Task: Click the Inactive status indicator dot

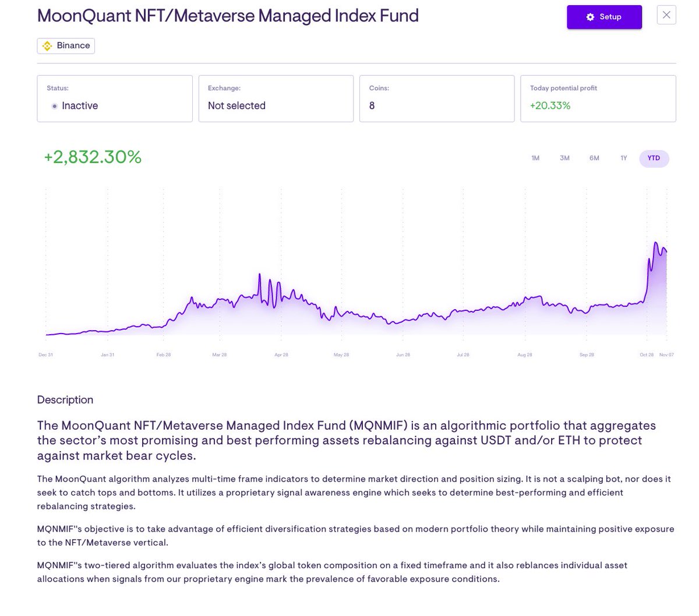Action: point(55,106)
